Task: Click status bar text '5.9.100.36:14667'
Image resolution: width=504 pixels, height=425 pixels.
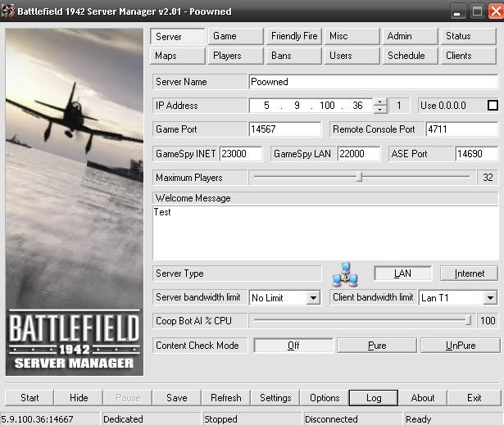Action: [x=37, y=419]
